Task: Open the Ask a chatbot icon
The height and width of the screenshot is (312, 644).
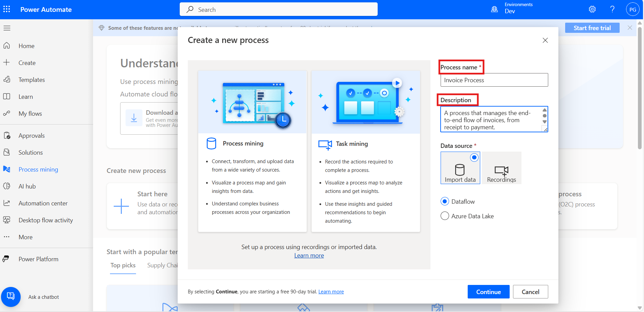Action: point(11,297)
